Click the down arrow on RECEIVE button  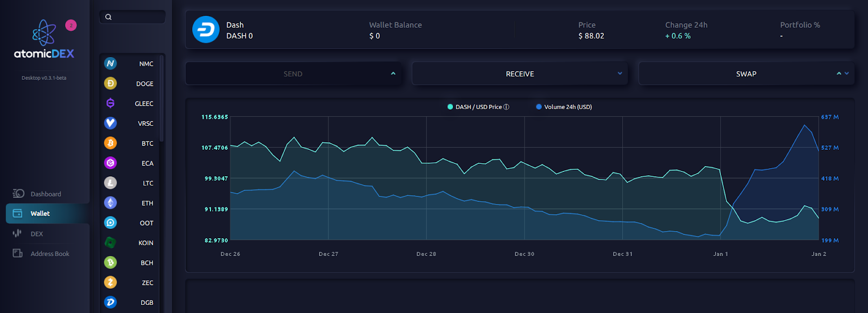620,73
